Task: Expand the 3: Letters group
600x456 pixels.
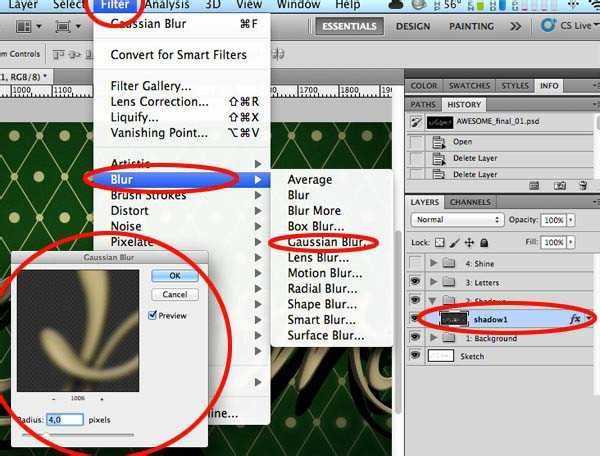Action: [433, 282]
